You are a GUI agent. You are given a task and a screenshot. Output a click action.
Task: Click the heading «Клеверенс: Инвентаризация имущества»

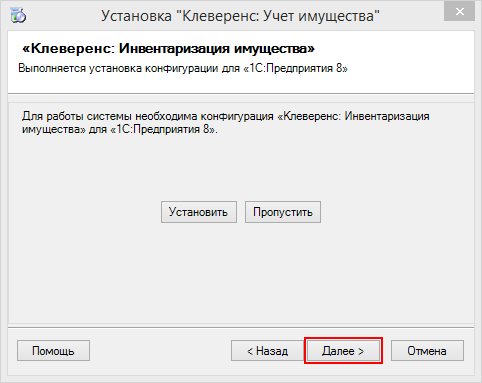click(168, 49)
